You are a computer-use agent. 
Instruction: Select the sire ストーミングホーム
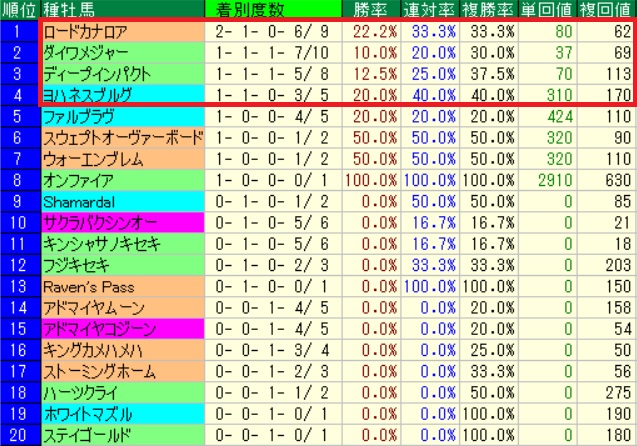(x=123, y=371)
